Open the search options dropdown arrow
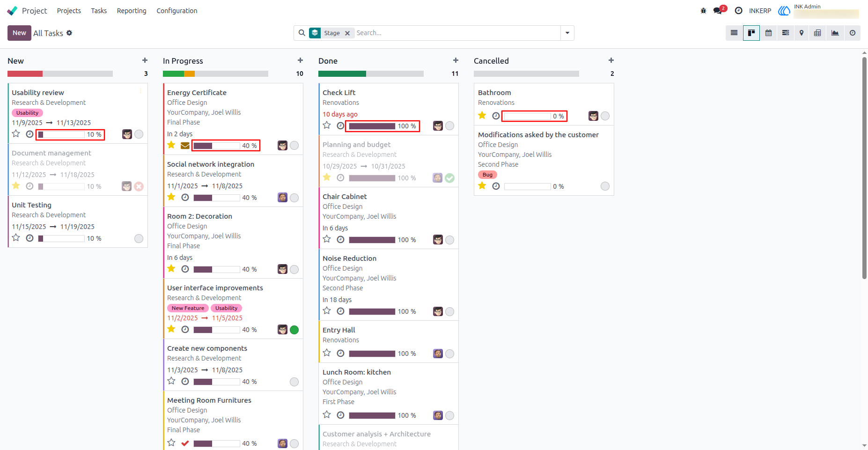868x450 pixels. click(567, 33)
